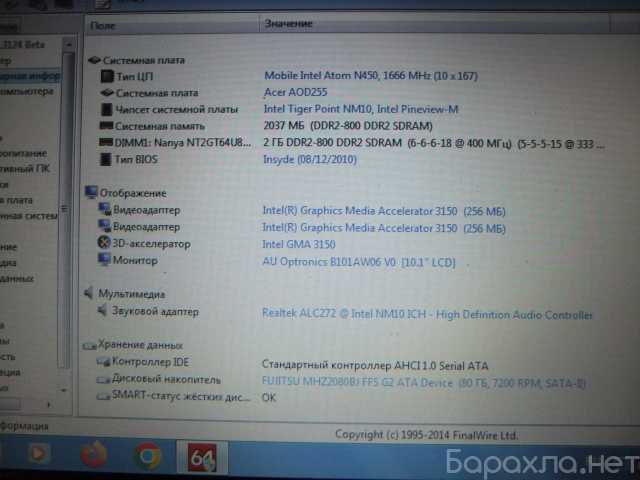Open Intel Tiger Point NM10 chipset link
The height and width of the screenshot is (480, 640).
point(361,109)
